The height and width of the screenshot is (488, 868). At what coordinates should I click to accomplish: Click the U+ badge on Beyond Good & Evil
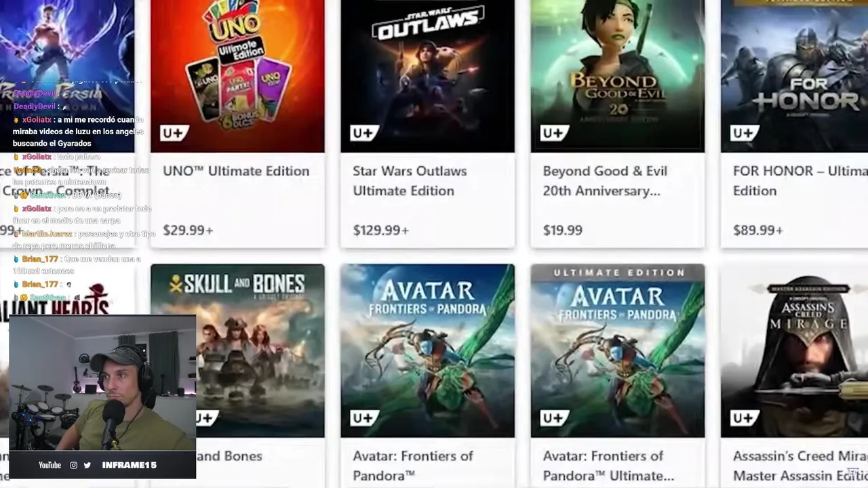(x=553, y=133)
